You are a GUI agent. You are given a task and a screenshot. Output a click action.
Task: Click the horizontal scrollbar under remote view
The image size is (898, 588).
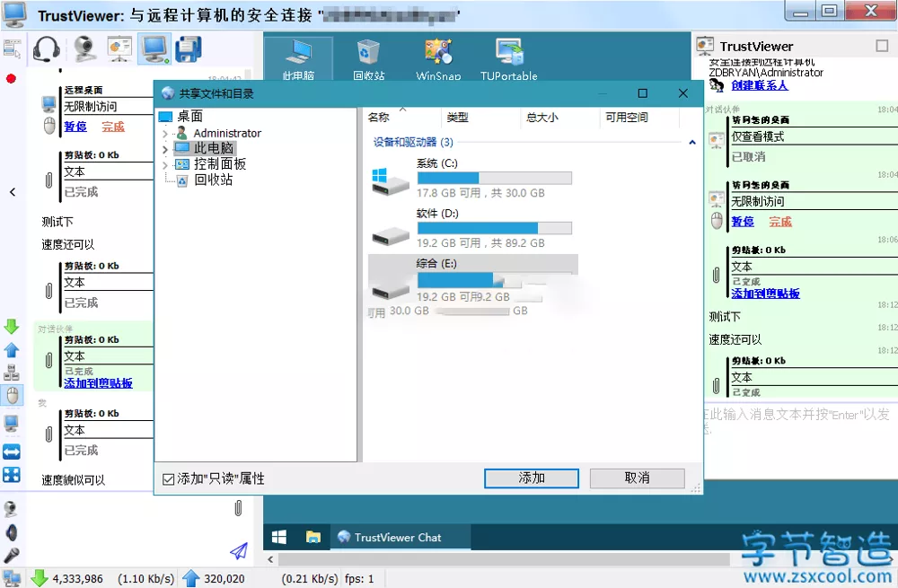pos(504,559)
